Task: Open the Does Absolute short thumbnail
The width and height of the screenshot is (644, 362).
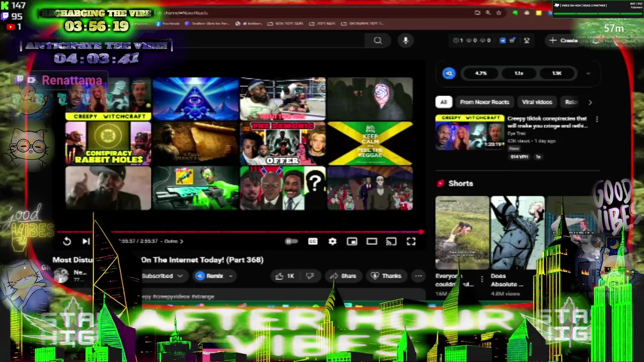Action: point(517,233)
